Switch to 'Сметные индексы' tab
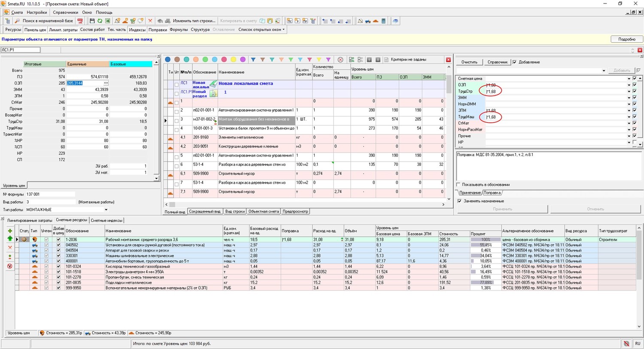Viewport: 644px width, 349px height. tap(106, 220)
